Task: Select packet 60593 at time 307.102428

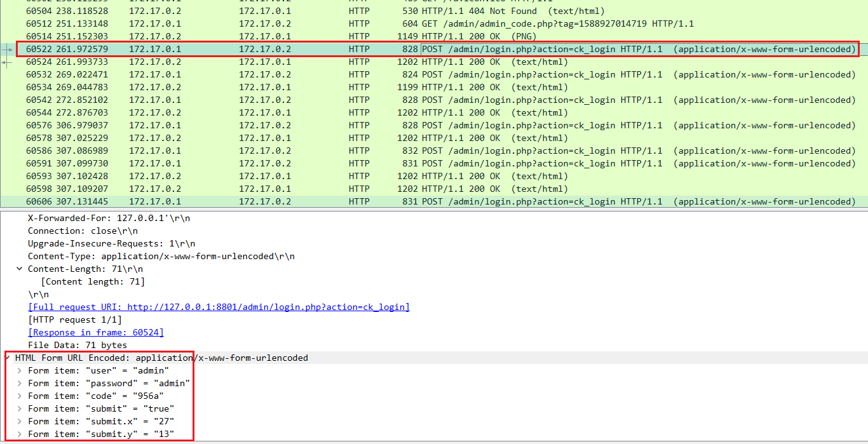Action: click(434, 176)
